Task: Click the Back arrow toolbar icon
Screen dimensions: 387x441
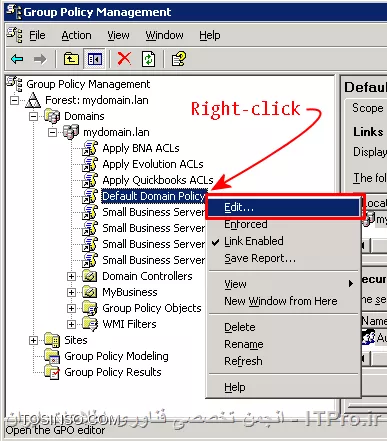Action: (x=17, y=59)
